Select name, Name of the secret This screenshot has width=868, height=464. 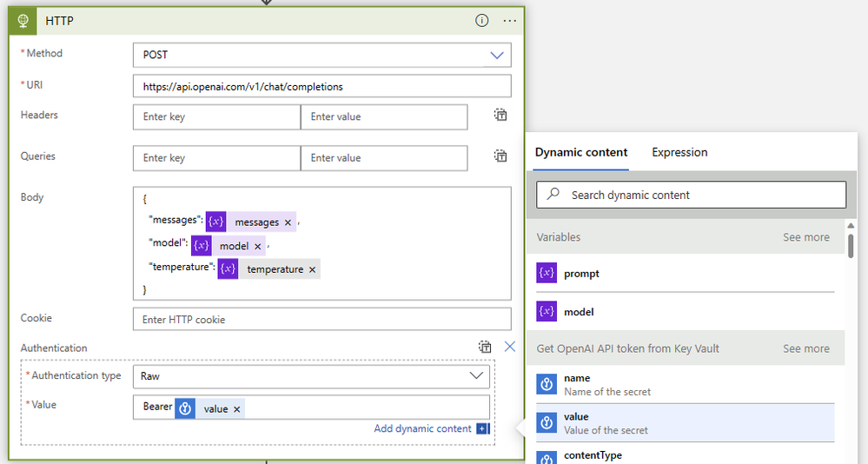pos(686,384)
